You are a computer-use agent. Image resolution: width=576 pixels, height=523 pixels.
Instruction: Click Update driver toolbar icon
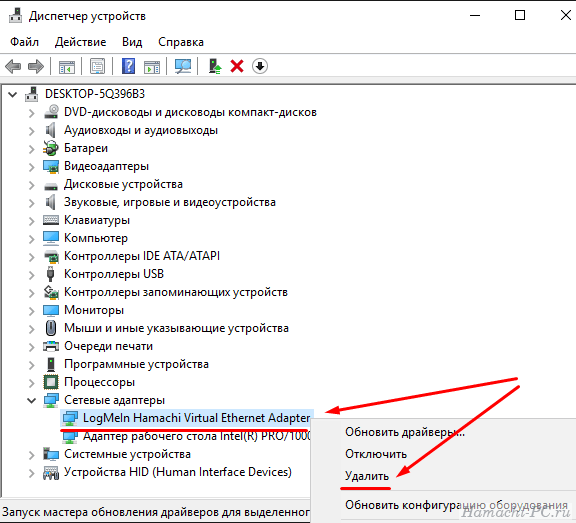(215, 66)
